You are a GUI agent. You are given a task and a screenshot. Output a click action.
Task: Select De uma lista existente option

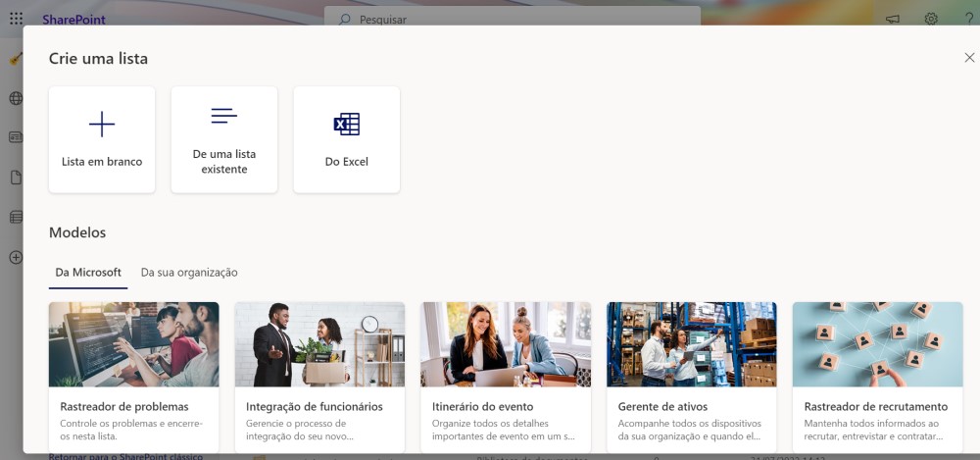224,139
